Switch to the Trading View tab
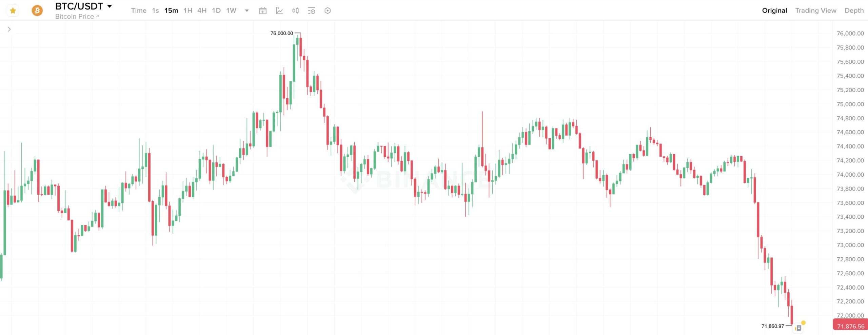Screen dimensions: 868x335 click(815, 11)
